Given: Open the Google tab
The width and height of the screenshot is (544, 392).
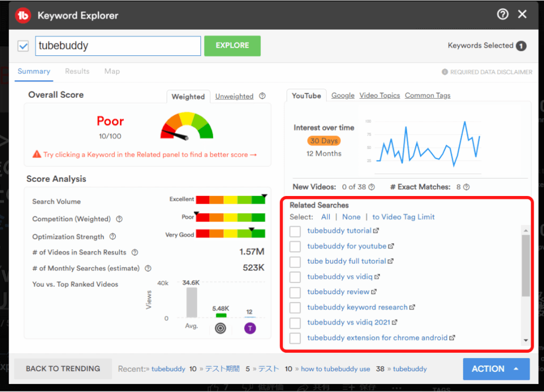Looking at the screenshot, I should pyautogui.click(x=343, y=96).
